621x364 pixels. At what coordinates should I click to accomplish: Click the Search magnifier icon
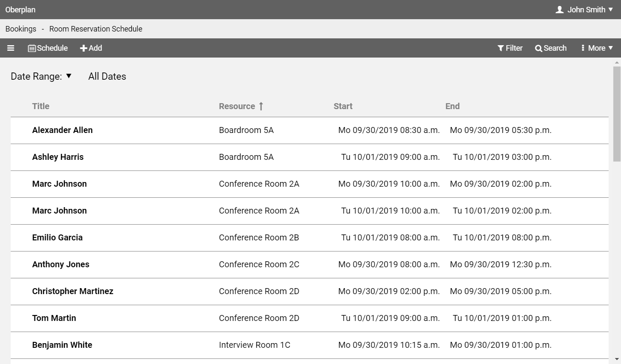click(x=539, y=48)
